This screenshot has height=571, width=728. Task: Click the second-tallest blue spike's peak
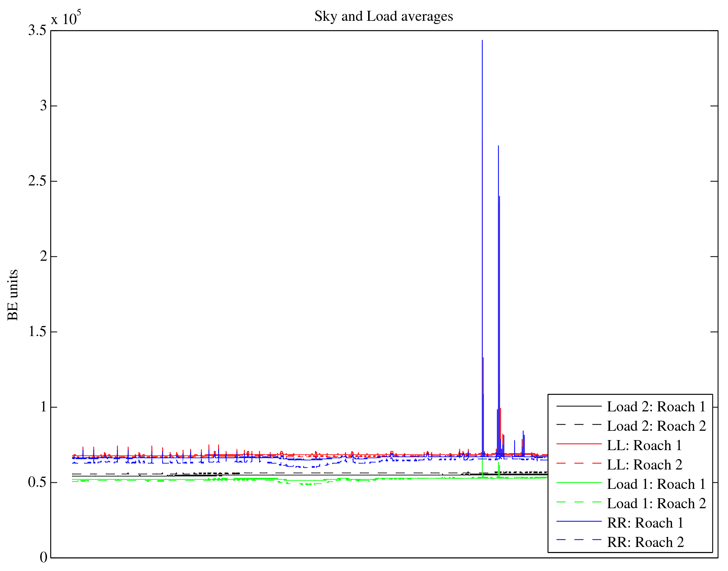tap(498, 146)
